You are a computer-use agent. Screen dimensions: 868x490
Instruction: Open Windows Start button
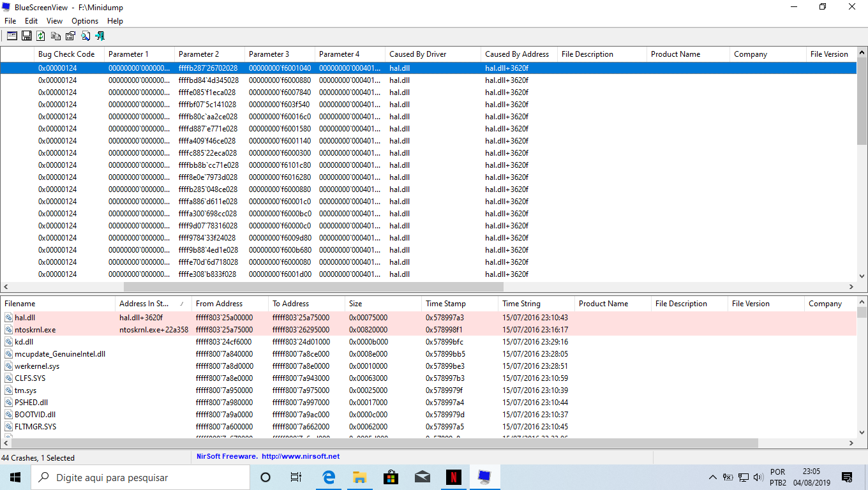(x=15, y=477)
